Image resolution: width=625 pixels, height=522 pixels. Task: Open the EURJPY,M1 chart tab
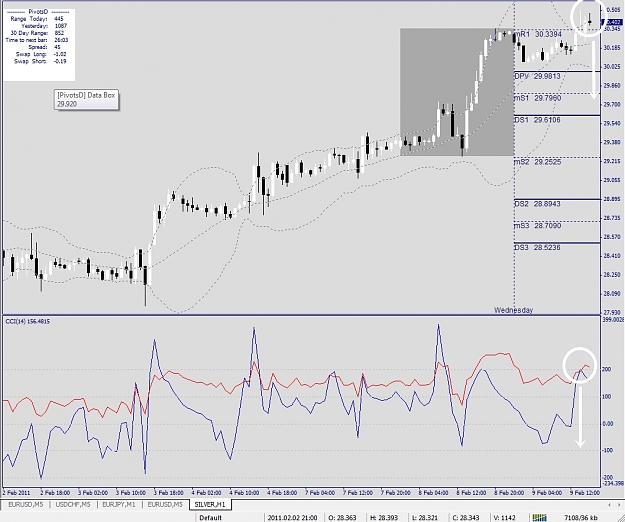click(119, 504)
